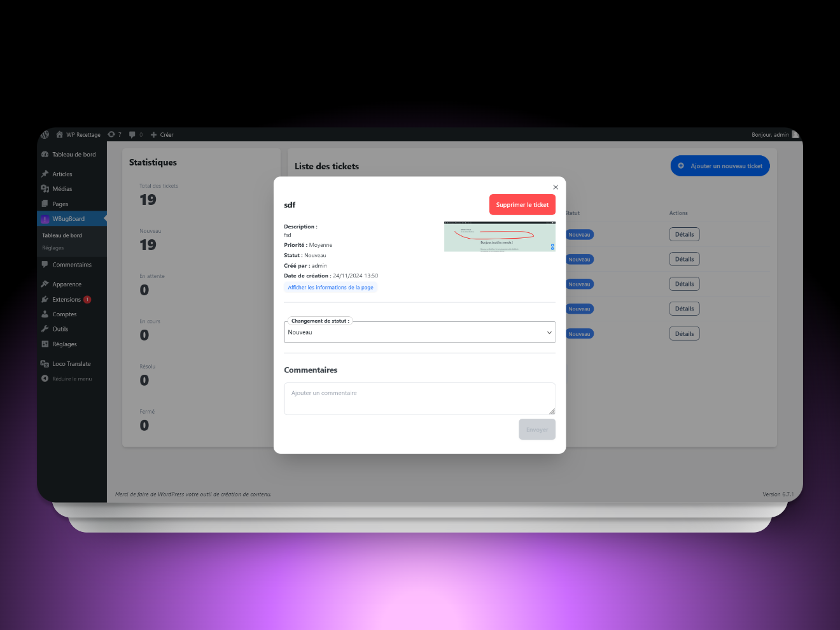Click the first Détails button in list
This screenshot has width=840, height=630.
[x=685, y=234]
